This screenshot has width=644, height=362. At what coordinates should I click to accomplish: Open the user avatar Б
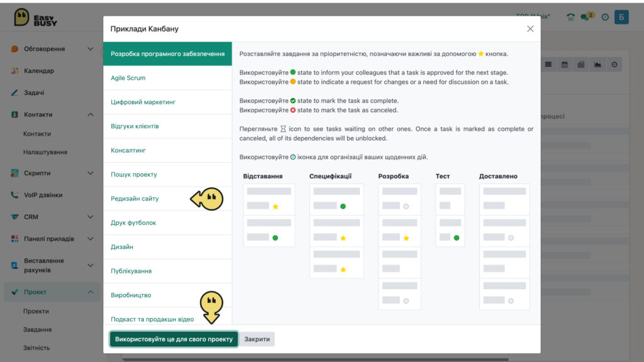click(621, 17)
